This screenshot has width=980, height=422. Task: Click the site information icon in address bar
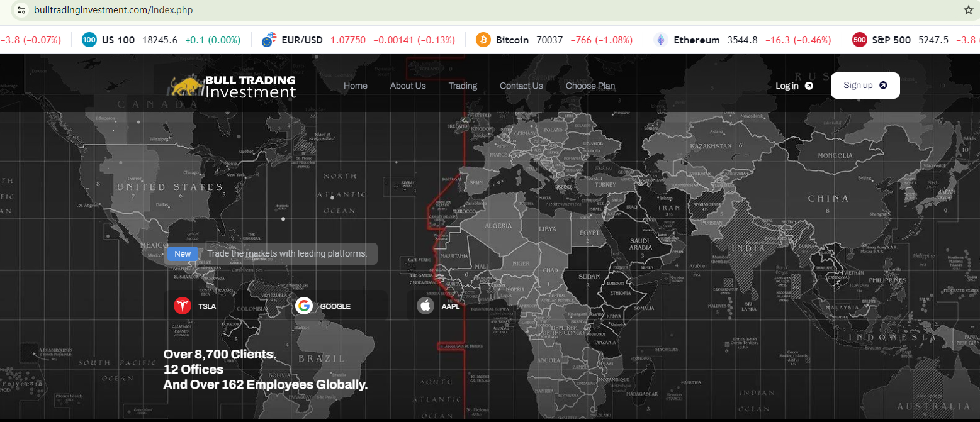[x=21, y=10]
